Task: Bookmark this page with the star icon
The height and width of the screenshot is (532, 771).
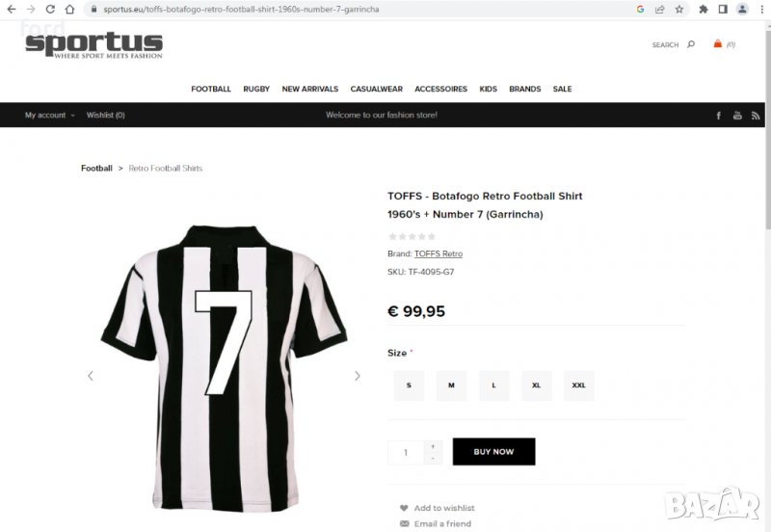Action: [x=679, y=9]
